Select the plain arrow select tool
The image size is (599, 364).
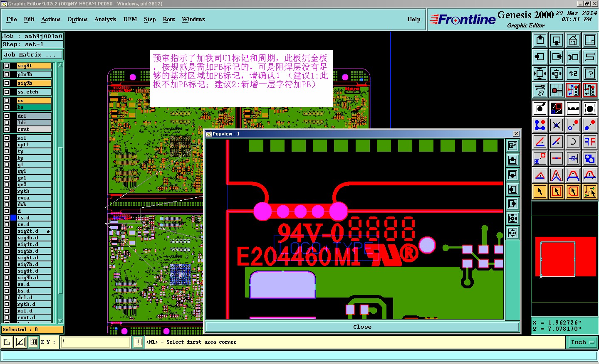point(540,192)
